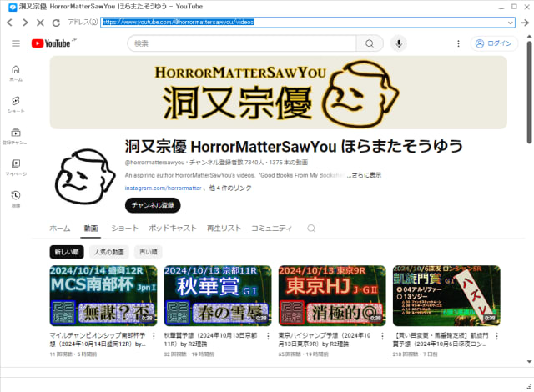Open 凱旋門賞予想 video title link
Image resolution: width=534 pixels, height=392 pixels.
441,339
